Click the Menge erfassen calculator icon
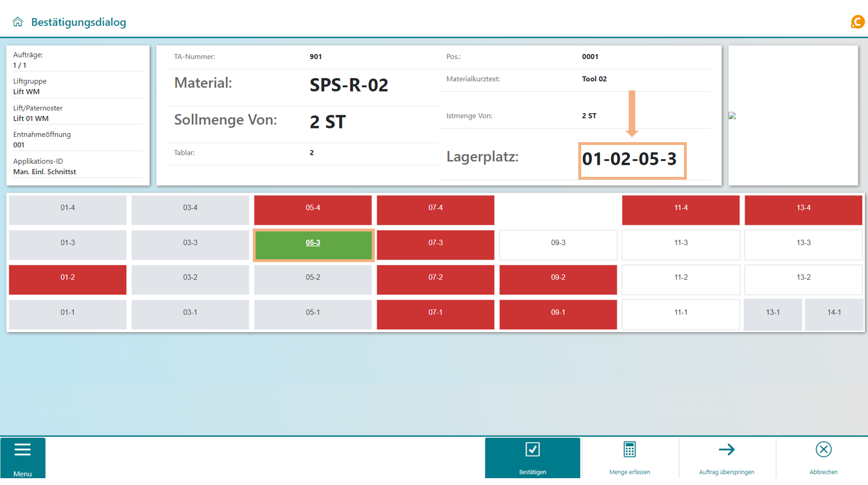 pyautogui.click(x=629, y=450)
